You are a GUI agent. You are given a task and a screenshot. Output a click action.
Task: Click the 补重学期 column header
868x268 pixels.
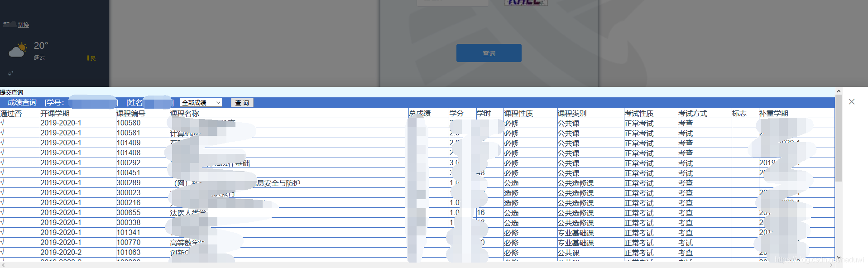[x=774, y=114]
